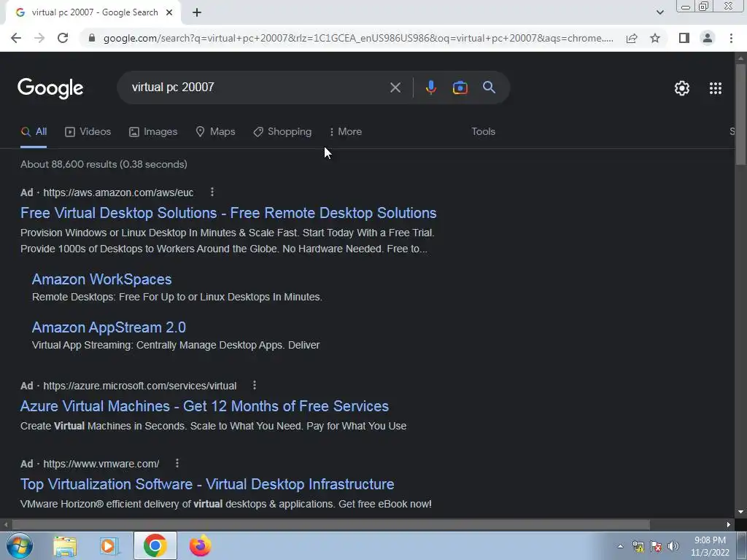Switch to the Images tab
747x560 pixels.
153,131
